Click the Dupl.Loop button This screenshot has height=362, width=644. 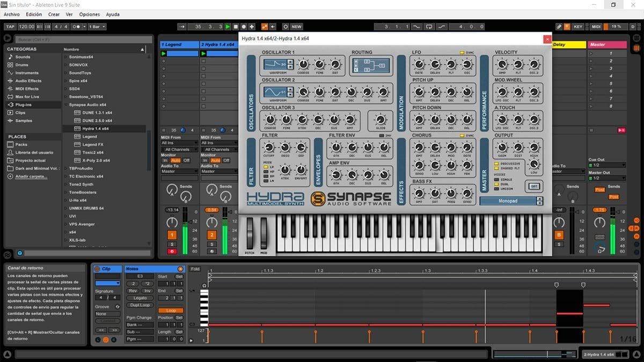point(140,305)
